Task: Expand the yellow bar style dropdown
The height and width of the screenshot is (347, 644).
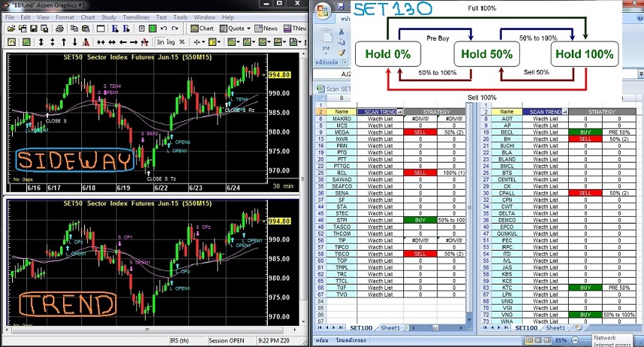Action: (x=220, y=42)
